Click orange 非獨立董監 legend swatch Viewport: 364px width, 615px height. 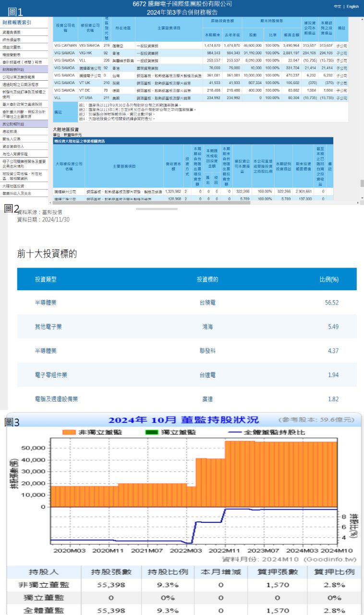point(70,432)
